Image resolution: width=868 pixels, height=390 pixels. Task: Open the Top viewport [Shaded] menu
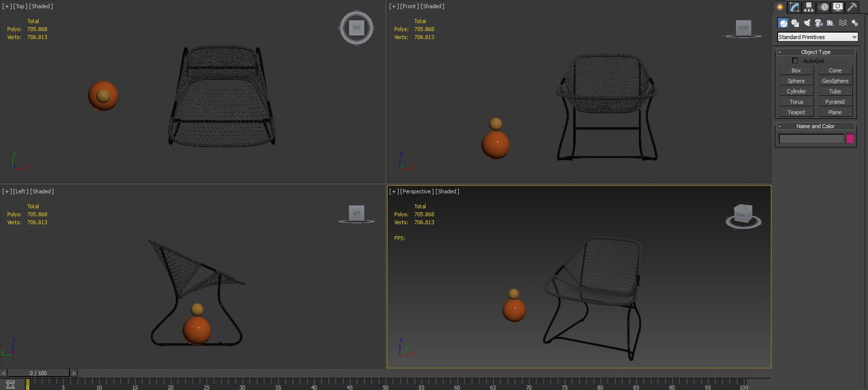click(41, 6)
